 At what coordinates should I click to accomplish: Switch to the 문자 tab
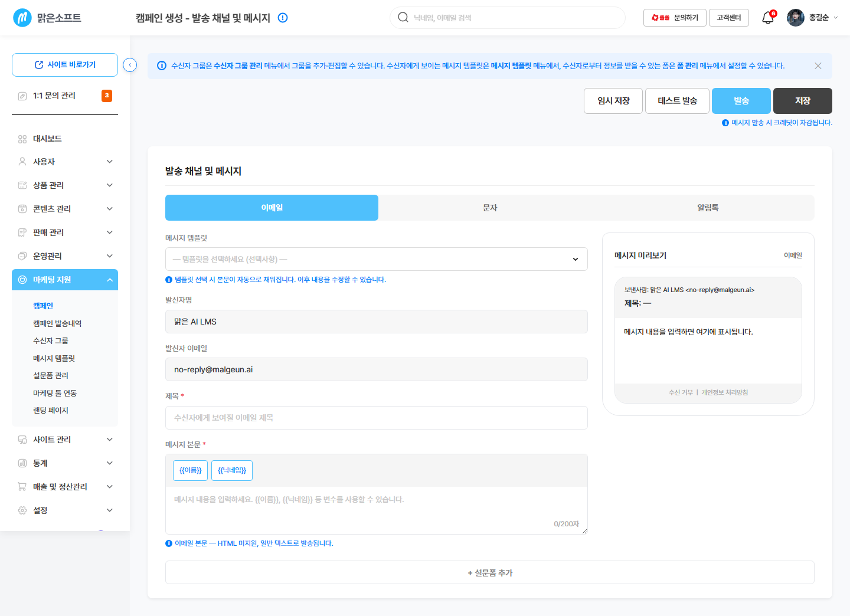[490, 208]
